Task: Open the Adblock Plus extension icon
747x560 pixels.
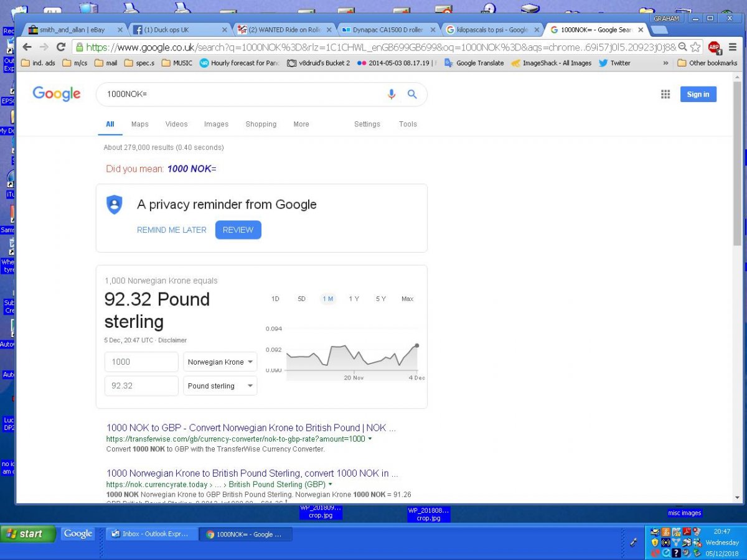Action: 714,47
